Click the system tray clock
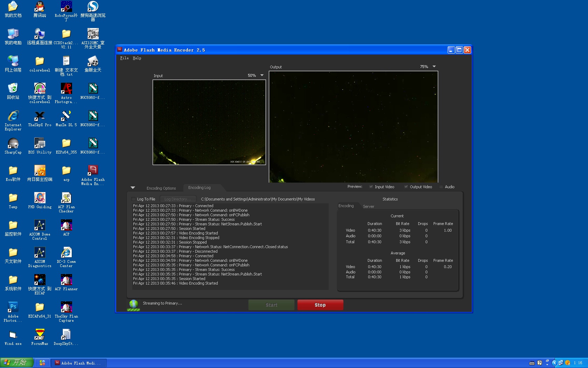 (578, 363)
